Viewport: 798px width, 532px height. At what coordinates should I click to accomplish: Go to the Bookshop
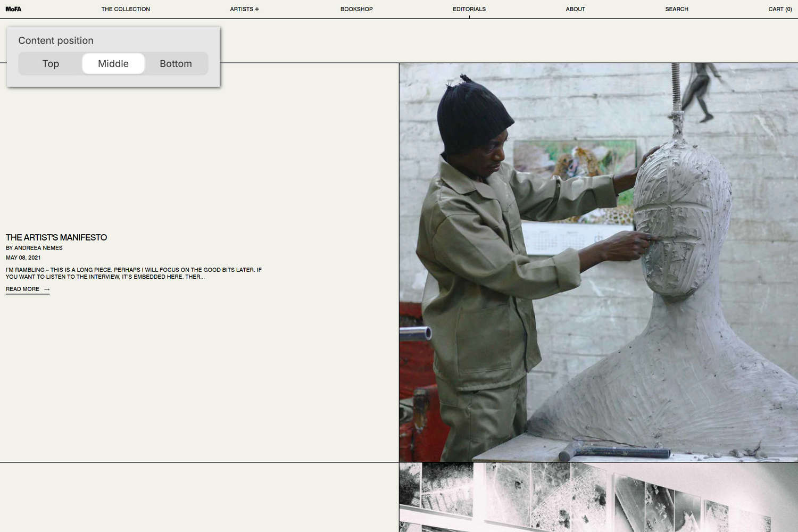point(356,9)
